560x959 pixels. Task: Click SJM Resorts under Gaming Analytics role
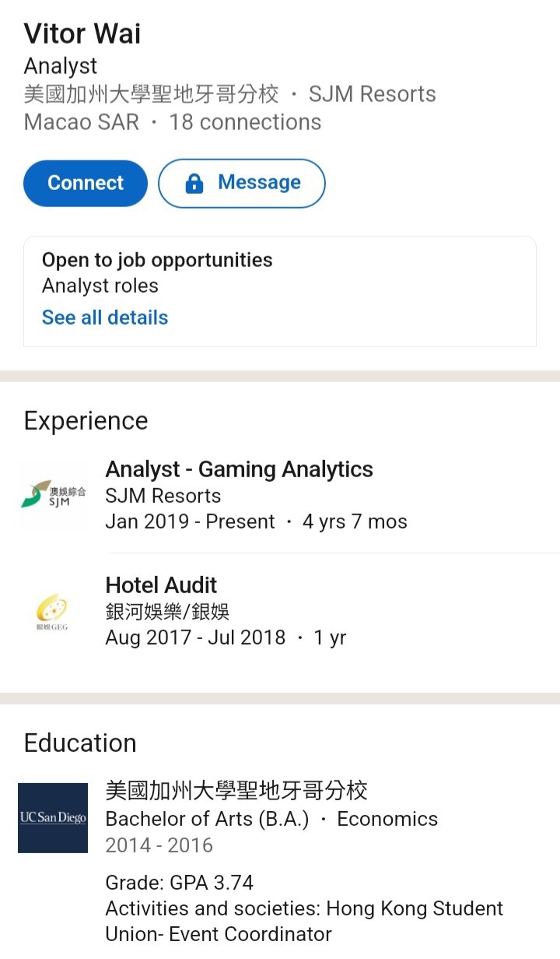[163, 496]
